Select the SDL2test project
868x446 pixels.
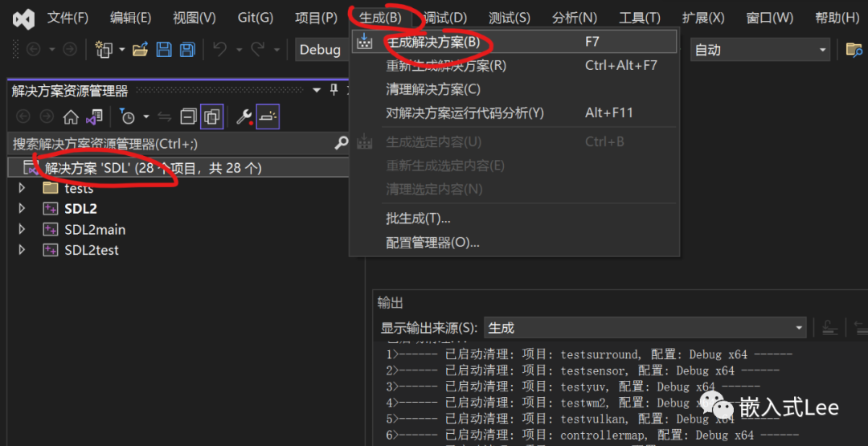point(92,250)
